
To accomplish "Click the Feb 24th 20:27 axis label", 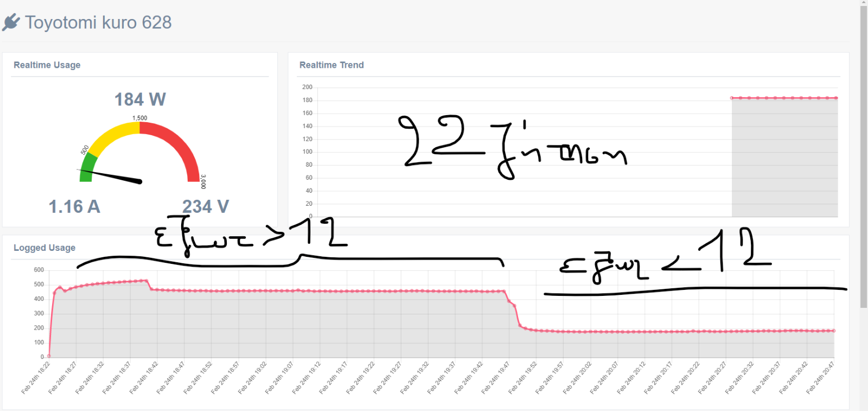I will coord(712,378).
